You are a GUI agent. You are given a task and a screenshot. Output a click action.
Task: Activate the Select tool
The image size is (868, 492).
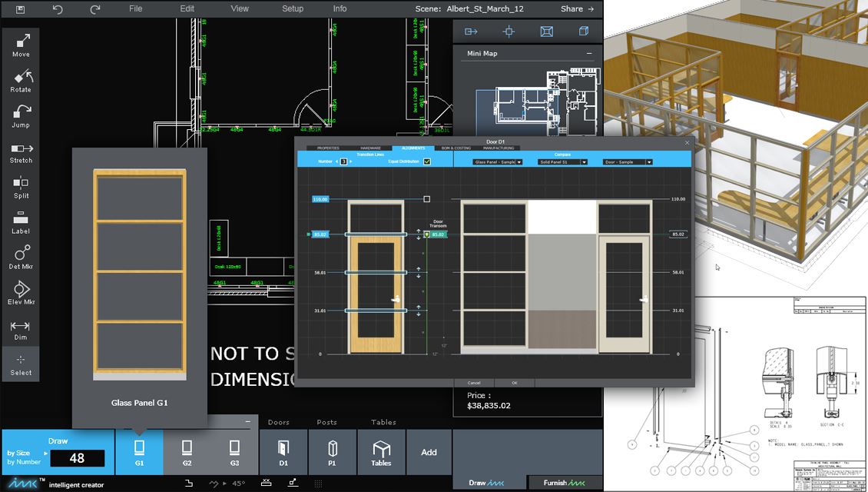pyautogui.click(x=21, y=364)
